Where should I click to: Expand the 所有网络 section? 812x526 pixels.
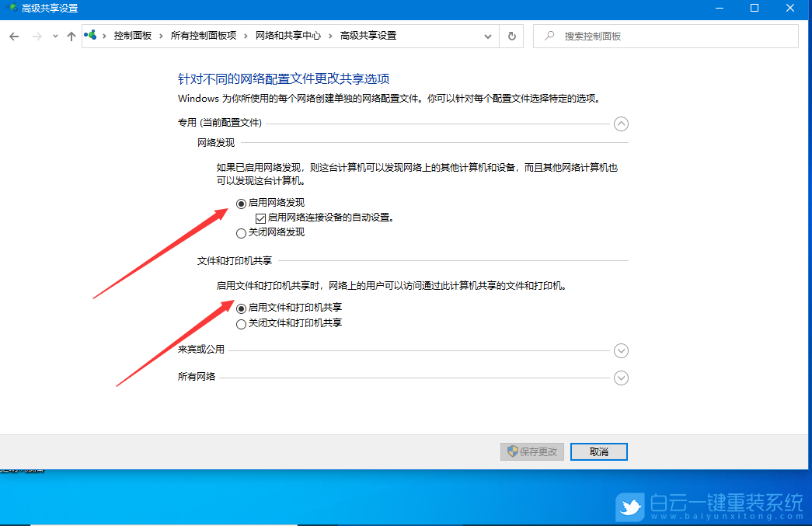click(x=620, y=378)
